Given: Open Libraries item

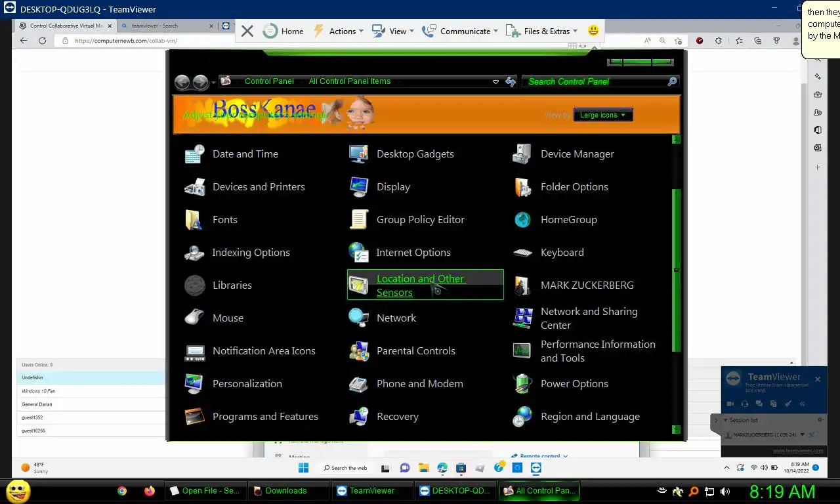Looking at the screenshot, I should 218,285.
